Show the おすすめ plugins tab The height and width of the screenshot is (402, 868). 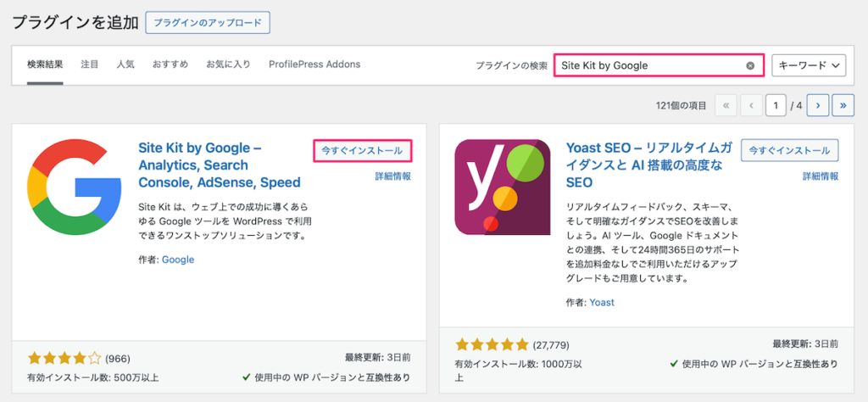coord(170,64)
